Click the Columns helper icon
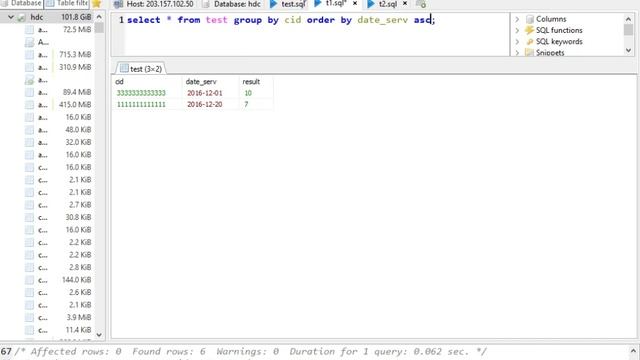Screen dimensions: 640x360 (530, 19)
